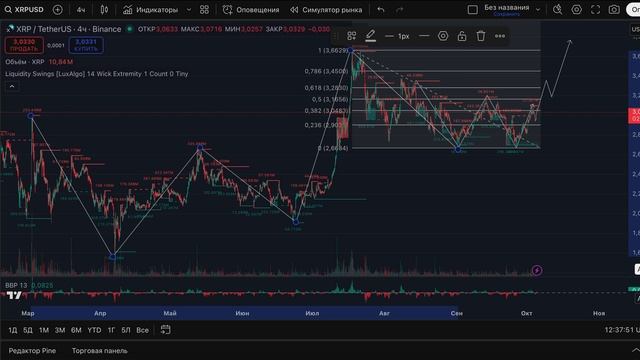This screenshot has height=360, width=640.
Task: Start the Симулятор рынка replay
Action: [x=326, y=10]
